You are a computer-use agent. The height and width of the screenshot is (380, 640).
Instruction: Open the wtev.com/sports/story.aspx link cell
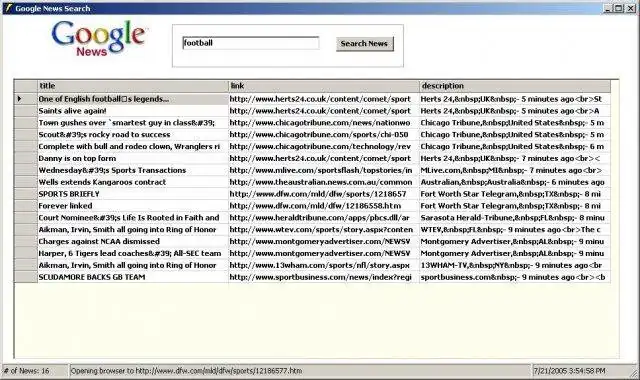pos(324,229)
